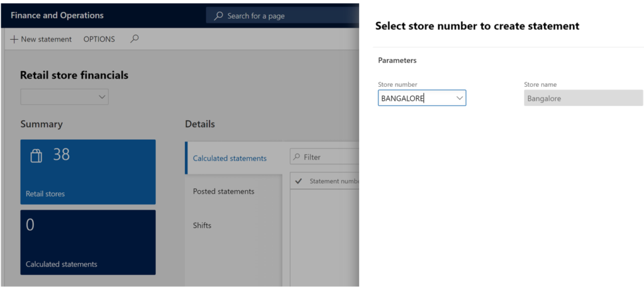Image resolution: width=644 pixels, height=287 pixels.
Task: Click the select-all checkmark in the grid header
Action: point(298,181)
